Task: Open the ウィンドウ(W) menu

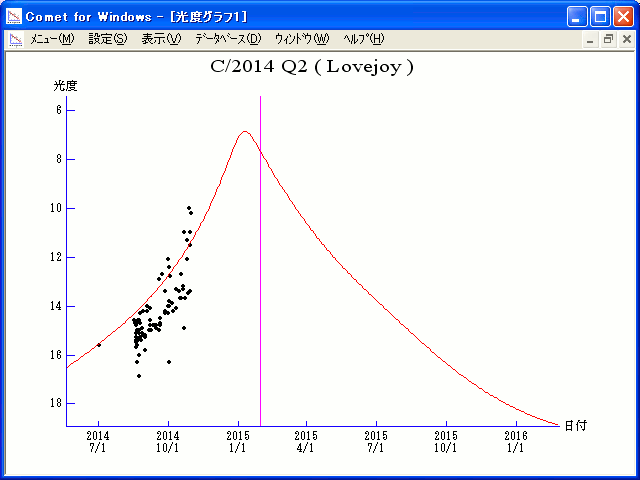Action: tap(302, 39)
